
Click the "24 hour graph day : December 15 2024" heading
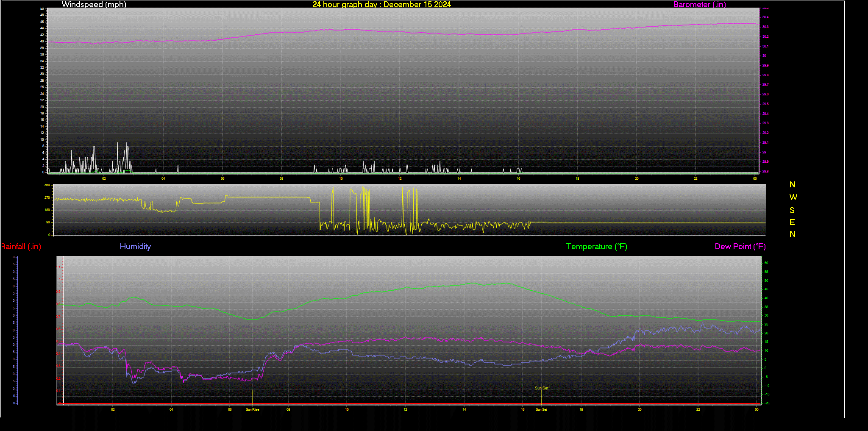coord(381,4)
